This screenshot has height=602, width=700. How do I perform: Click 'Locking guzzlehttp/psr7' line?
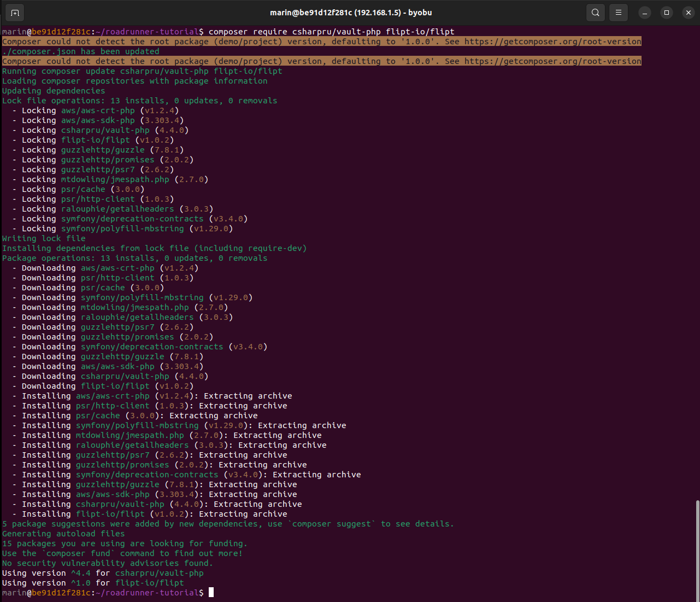pos(93,170)
